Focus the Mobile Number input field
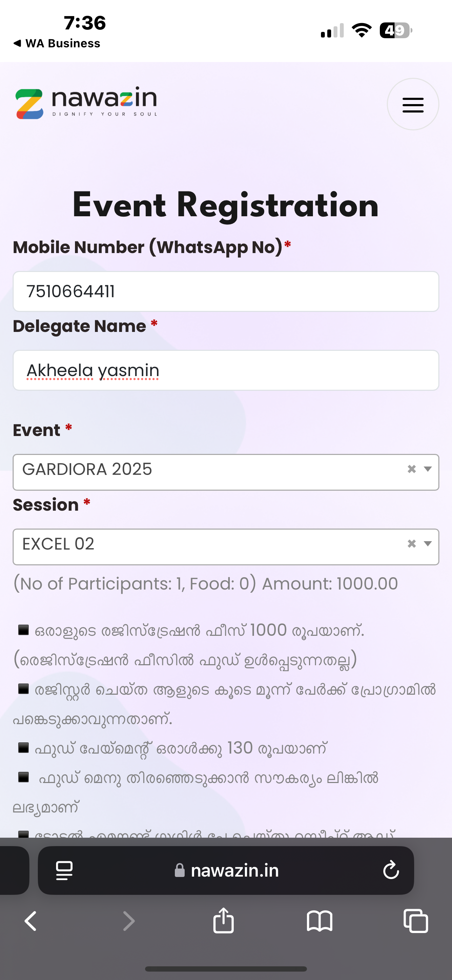Viewport: 452px width, 980px height. tap(226, 291)
